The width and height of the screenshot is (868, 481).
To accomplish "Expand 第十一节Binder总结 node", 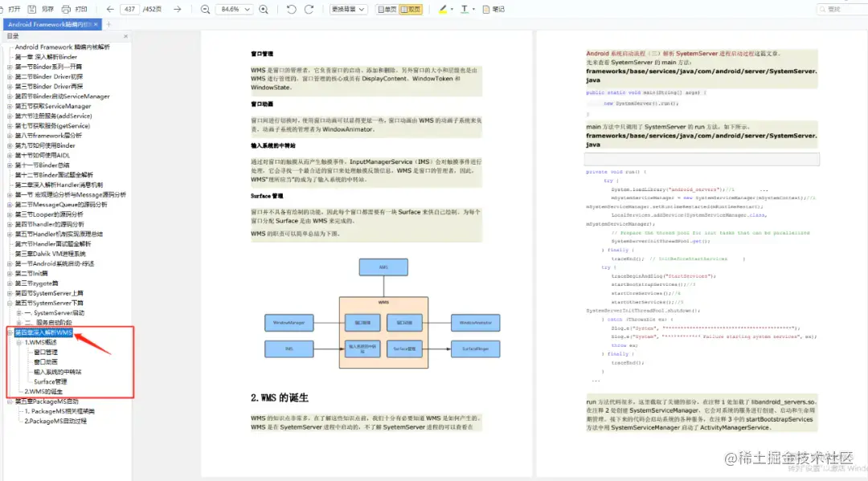I will [10, 165].
